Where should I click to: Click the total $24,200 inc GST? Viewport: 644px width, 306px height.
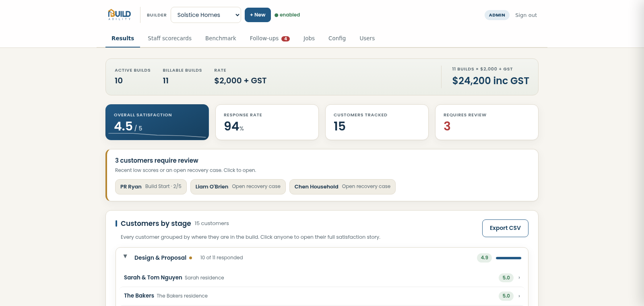(491, 81)
